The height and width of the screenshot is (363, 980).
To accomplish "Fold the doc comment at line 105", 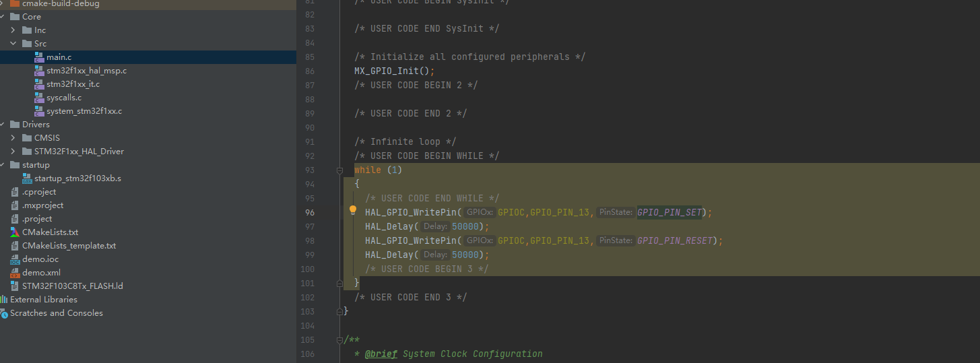I will click(x=340, y=340).
